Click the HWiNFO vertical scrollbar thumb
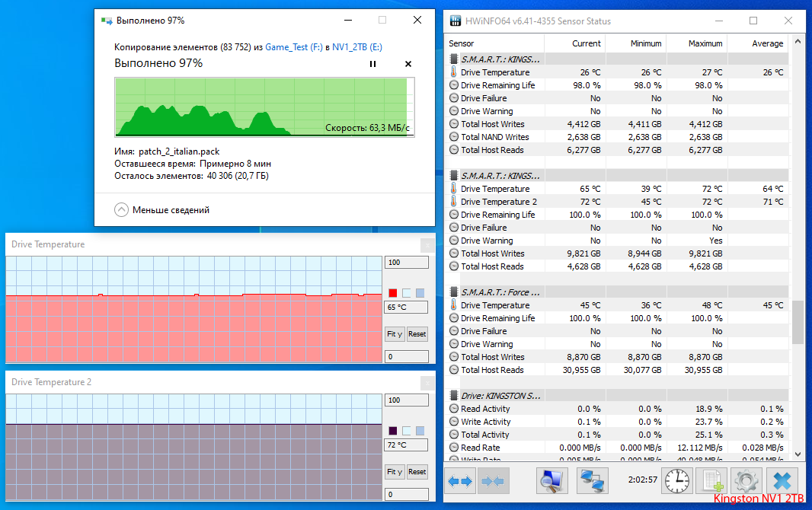 pos(798,321)
